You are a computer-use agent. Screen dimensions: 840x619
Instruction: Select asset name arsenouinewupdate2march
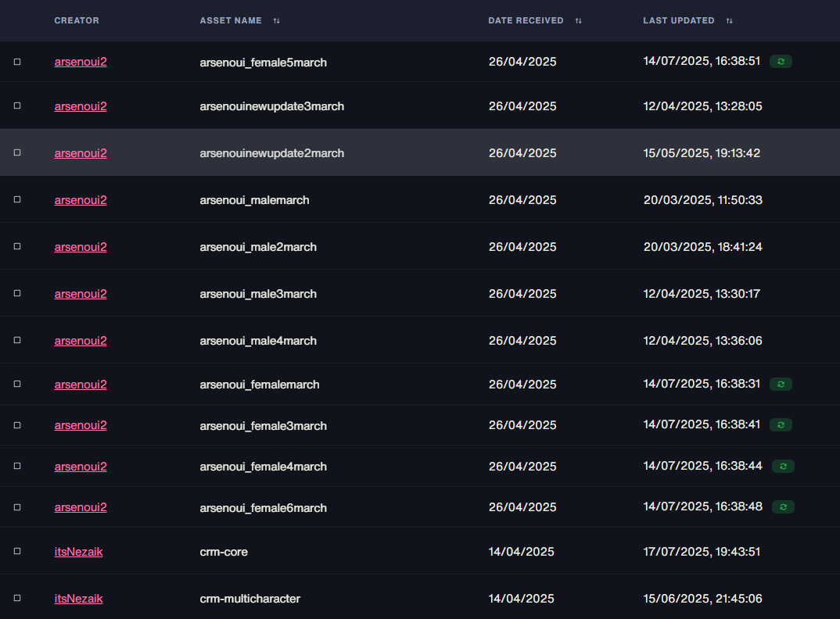271,153
